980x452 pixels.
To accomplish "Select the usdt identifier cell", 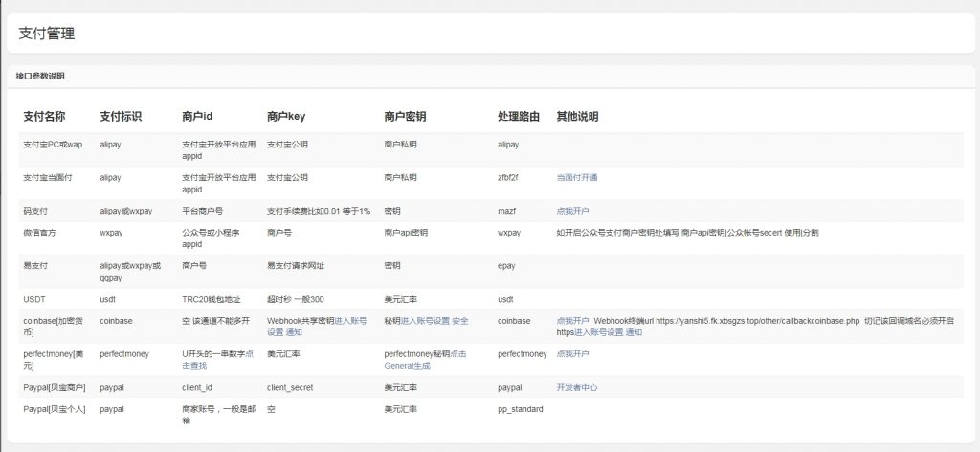I will pos(107,299).
